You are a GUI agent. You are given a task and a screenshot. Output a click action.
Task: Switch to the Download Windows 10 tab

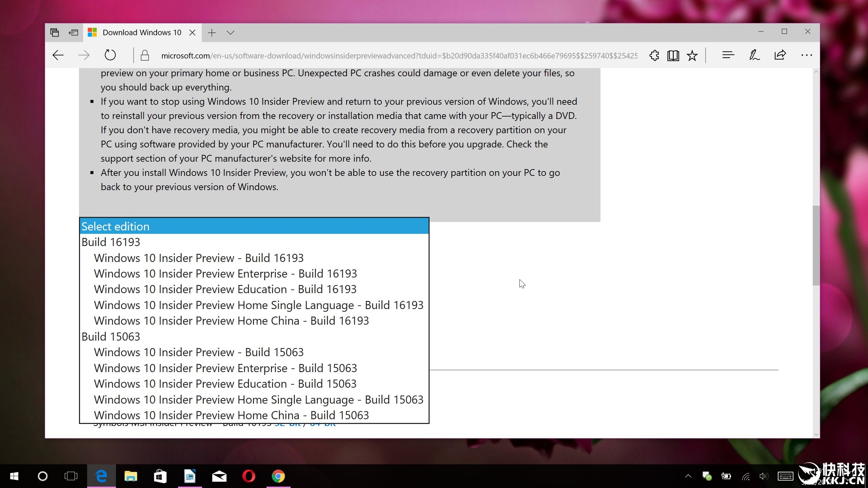tap(142, 33)
